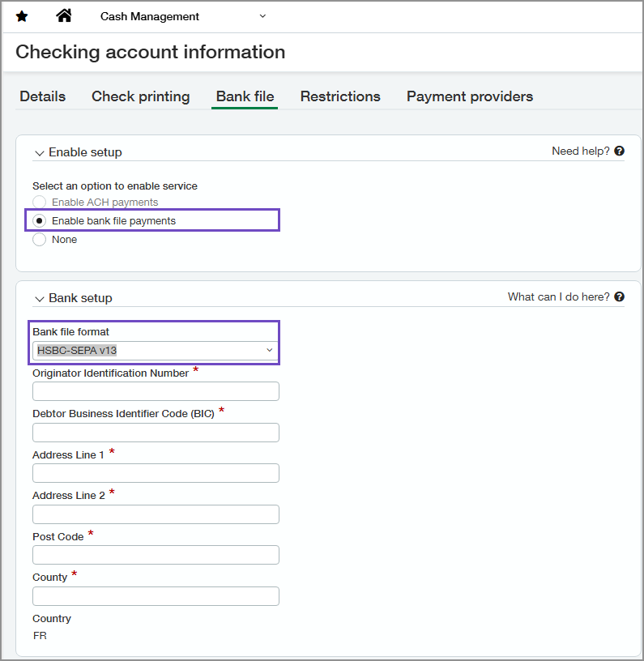Click the home icon in the top bar

pos(63,15)
